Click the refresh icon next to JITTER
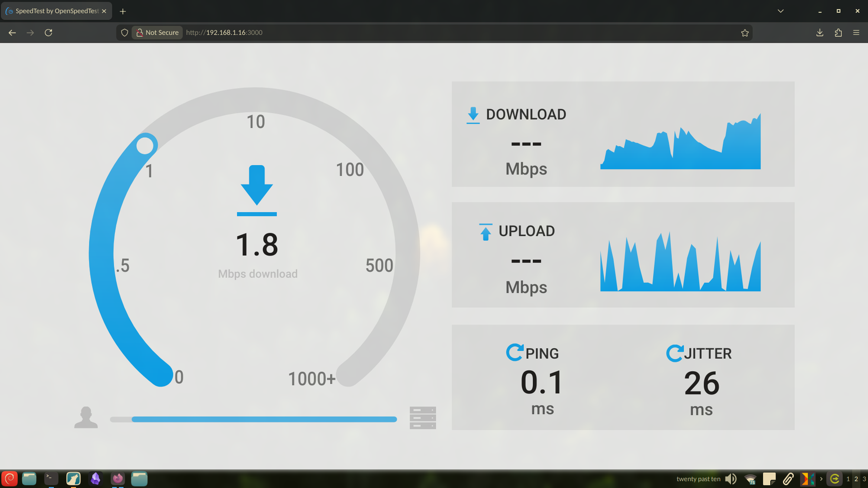Screen dimensions: 868x488 pyautogui.click(x=674, y=353)
